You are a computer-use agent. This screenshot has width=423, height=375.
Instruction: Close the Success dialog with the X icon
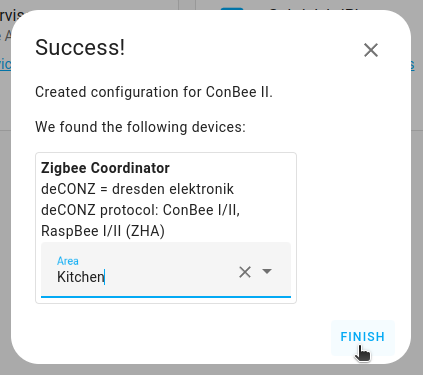371,50
